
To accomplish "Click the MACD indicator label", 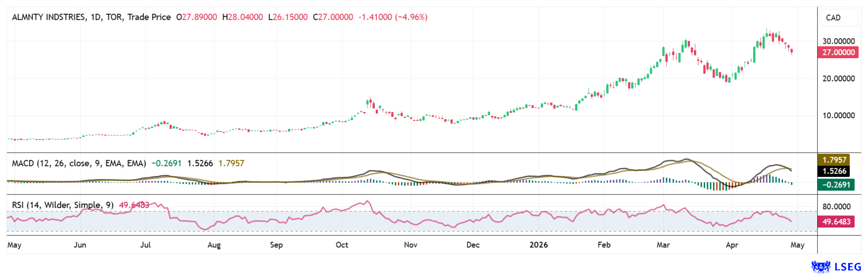I will 79,163.
